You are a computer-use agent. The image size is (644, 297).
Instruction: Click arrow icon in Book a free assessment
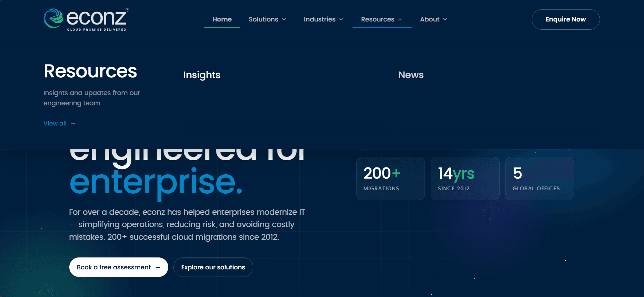[158, 267]
